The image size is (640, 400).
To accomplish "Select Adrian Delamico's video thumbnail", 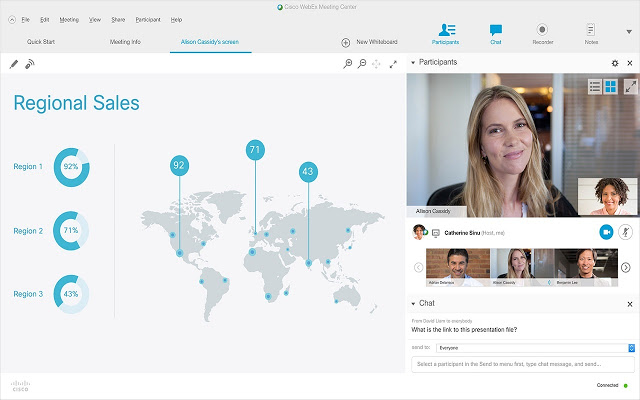I will point(458,267).
